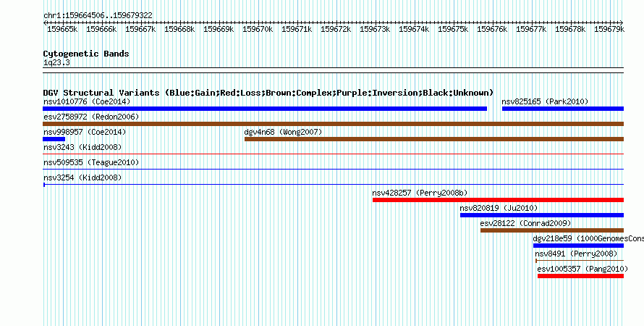
Task: Click the 1q23.3 cytogenetic band bar
Action: (333, 70)
